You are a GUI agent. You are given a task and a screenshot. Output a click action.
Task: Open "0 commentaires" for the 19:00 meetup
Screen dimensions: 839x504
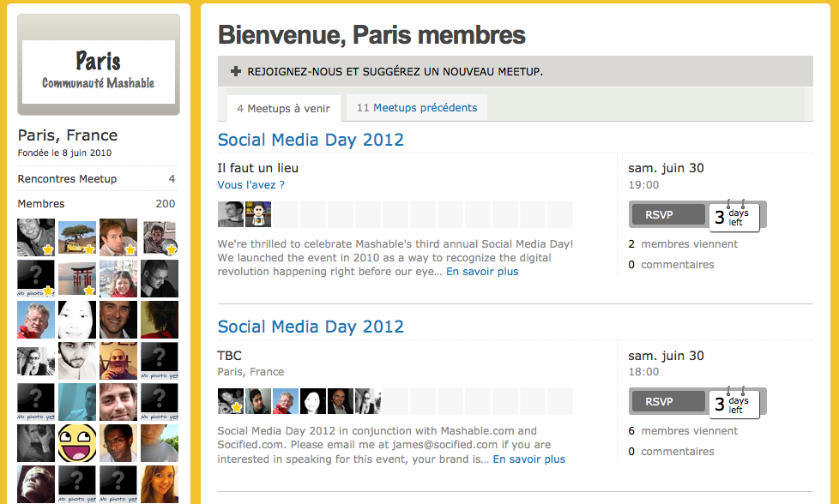671,265
